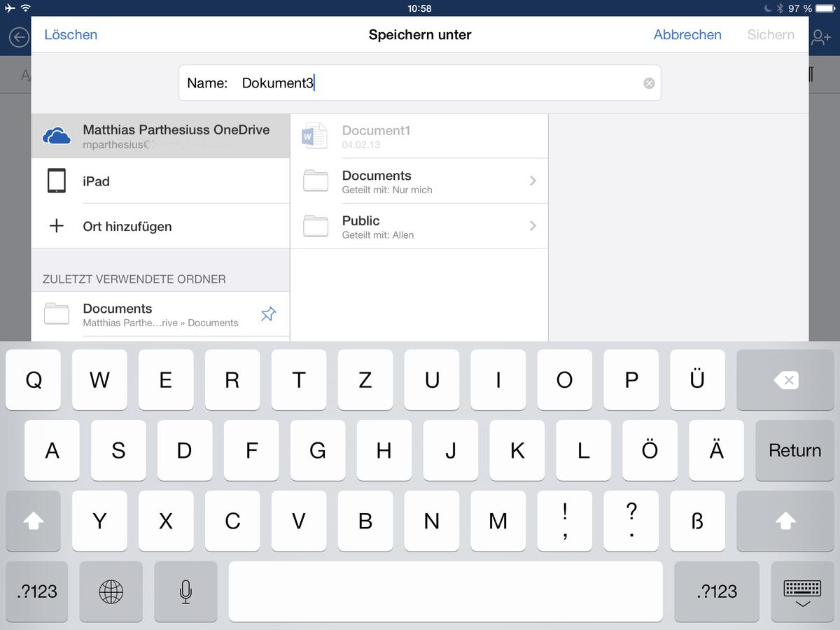Select Matthias Parthesiuss OneDrive location
This screenshot has width=840, height=630.
[160, 136]
